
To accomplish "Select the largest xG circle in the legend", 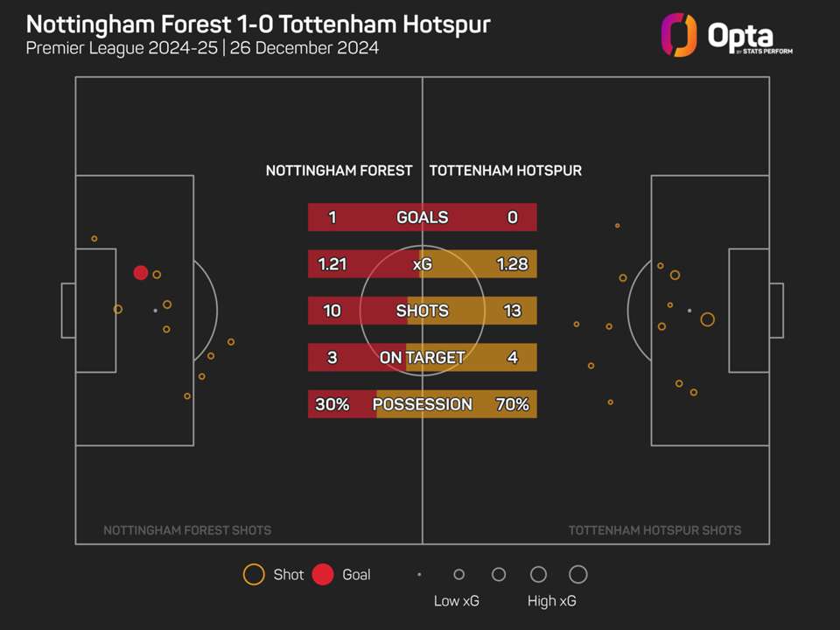I will pos(577,575).
